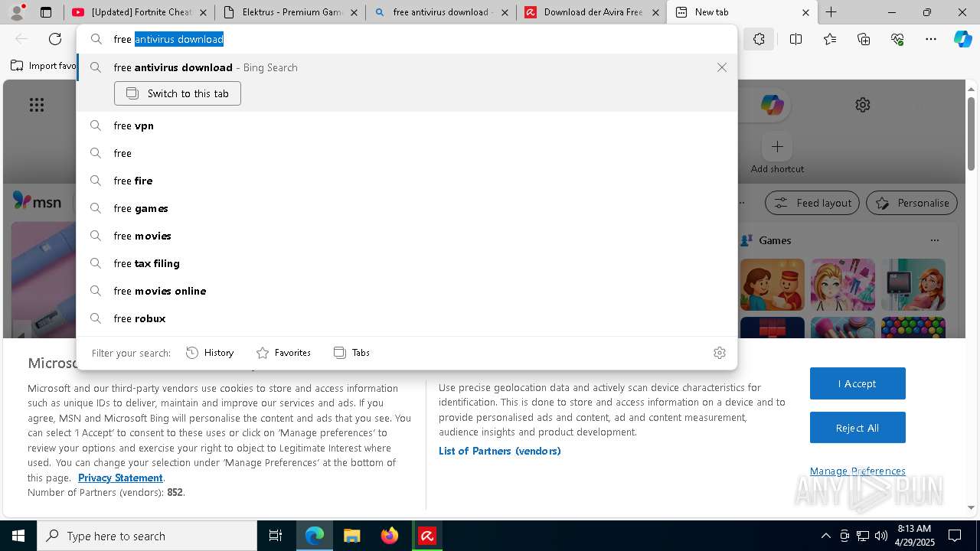
Task: Select the free fire suggestion
Action: click(407, 181)
